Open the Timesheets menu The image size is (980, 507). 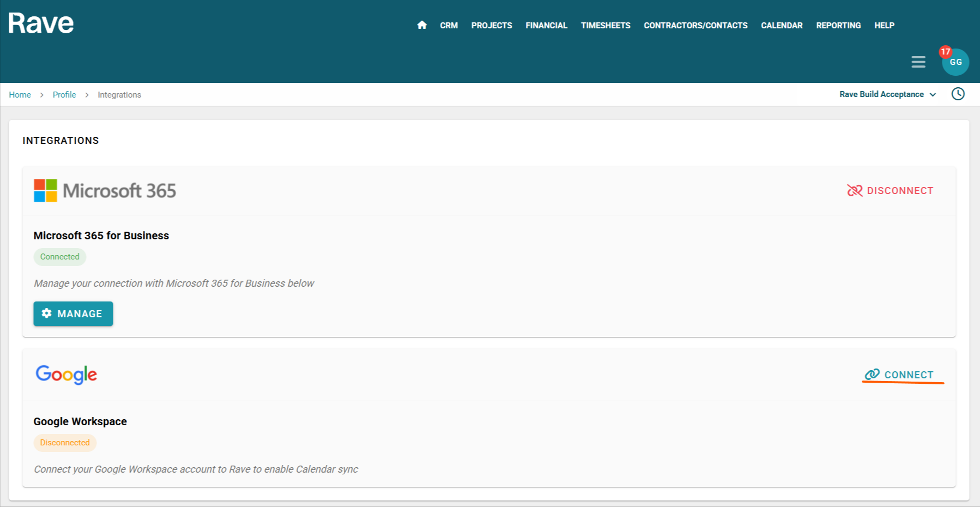click(x=606, y=26)
